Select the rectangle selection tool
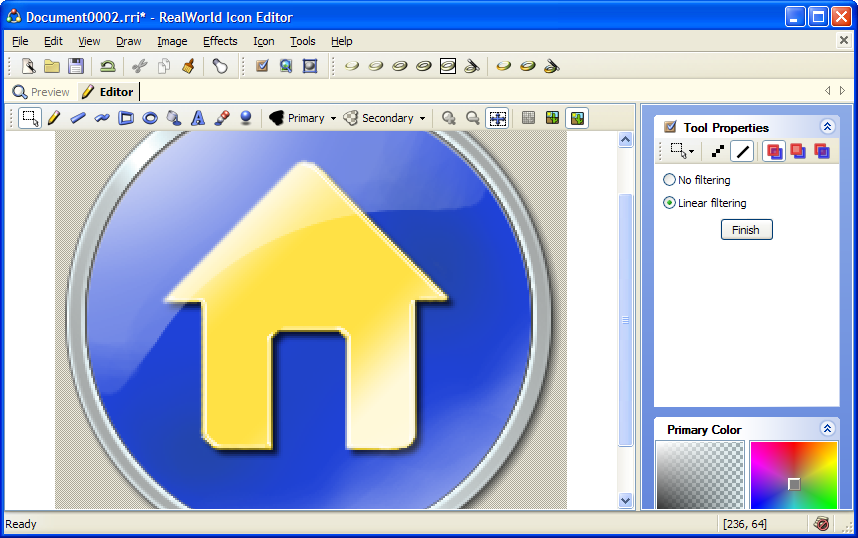This screenshot has height=538, width=858. pos(30,118)
